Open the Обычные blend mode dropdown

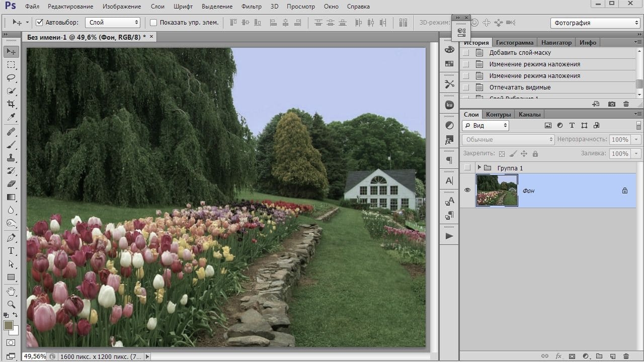click(508, 140)
